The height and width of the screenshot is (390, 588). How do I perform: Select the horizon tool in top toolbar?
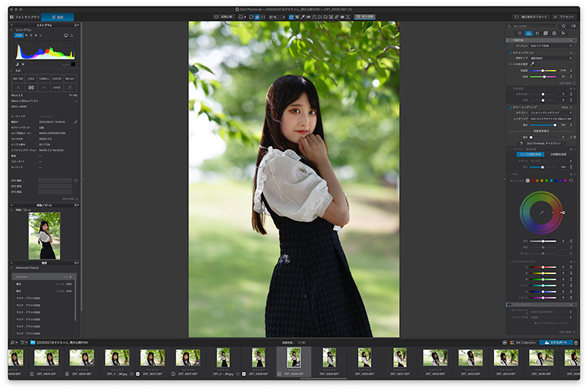[308, 17]
